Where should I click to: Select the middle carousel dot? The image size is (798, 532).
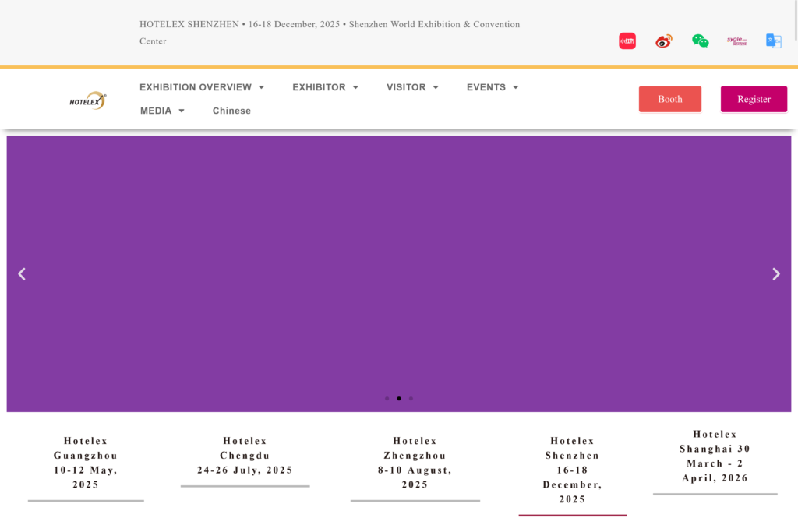[x=399, y=399]
